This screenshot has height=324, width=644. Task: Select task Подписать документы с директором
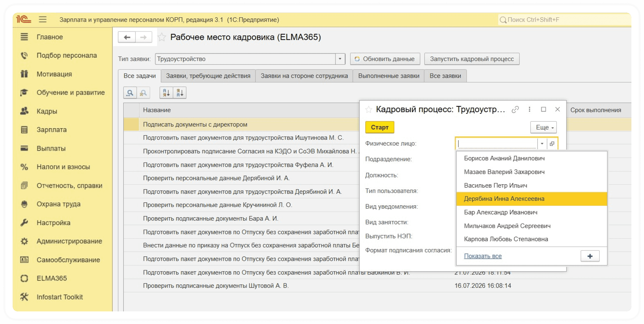tap(241, 125)
